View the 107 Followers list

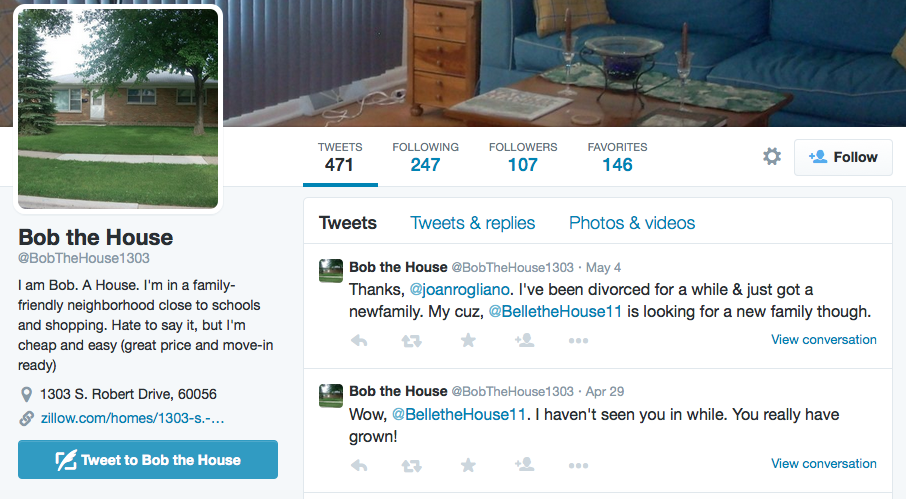tap(523, 157)
